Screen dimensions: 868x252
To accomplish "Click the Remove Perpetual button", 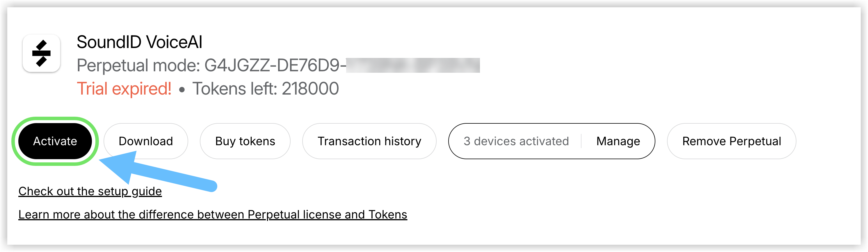I will (731, 141).
